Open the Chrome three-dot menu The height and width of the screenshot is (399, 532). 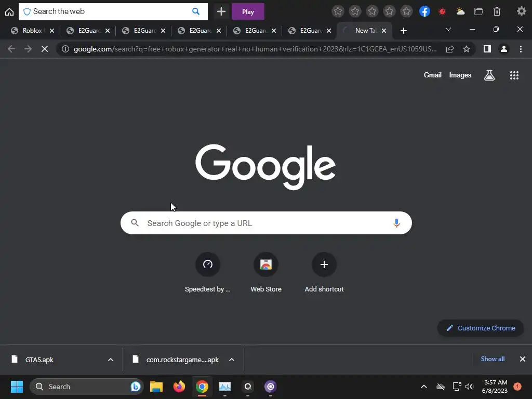click(x=521, y=49)
